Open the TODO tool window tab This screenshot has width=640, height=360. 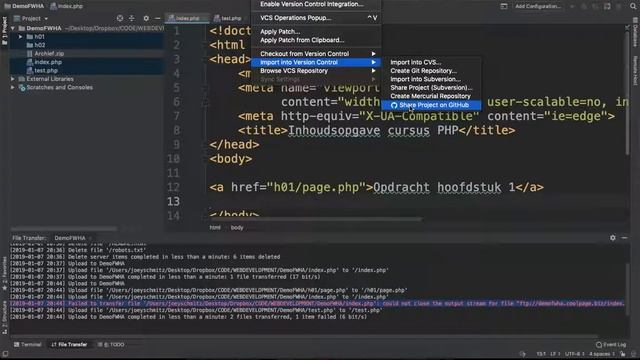[112, 344]
